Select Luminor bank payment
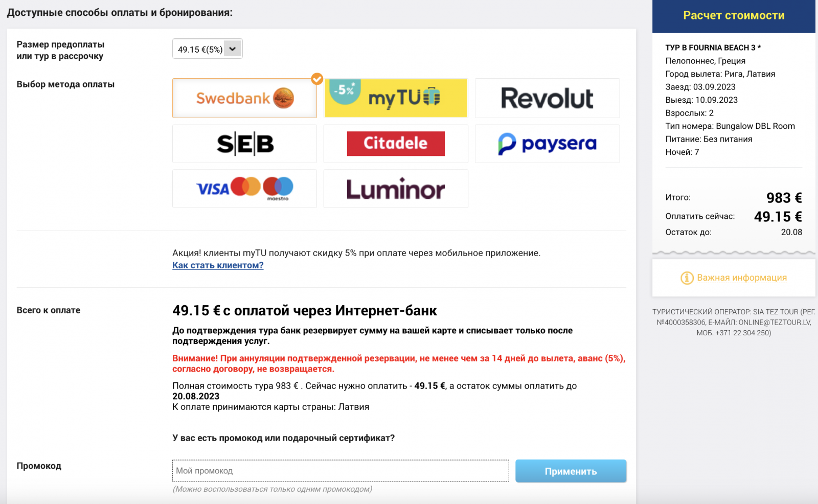The height and width of the screenshot is (504, 818). [x=396, y=189]
